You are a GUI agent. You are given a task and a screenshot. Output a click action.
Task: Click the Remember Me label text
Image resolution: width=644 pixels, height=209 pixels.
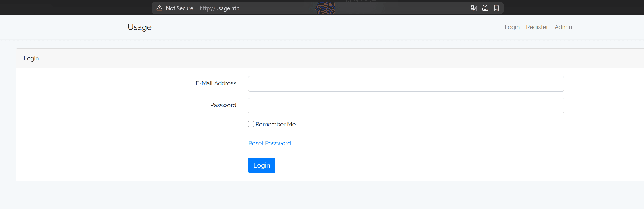[x=275, y=124]
